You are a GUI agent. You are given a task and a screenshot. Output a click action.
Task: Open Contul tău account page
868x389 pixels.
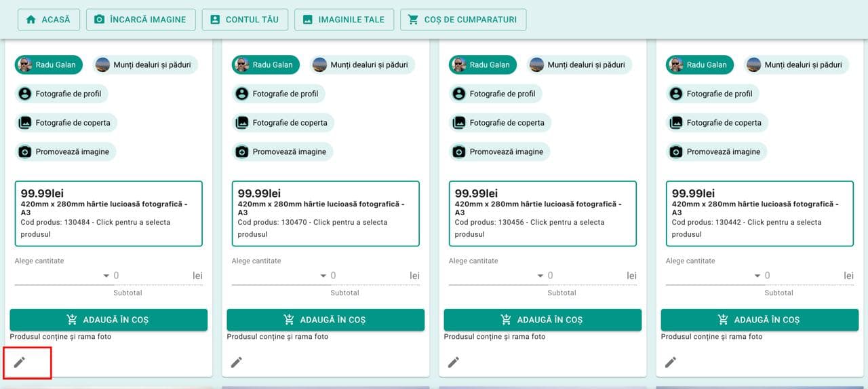pos(245,20)
